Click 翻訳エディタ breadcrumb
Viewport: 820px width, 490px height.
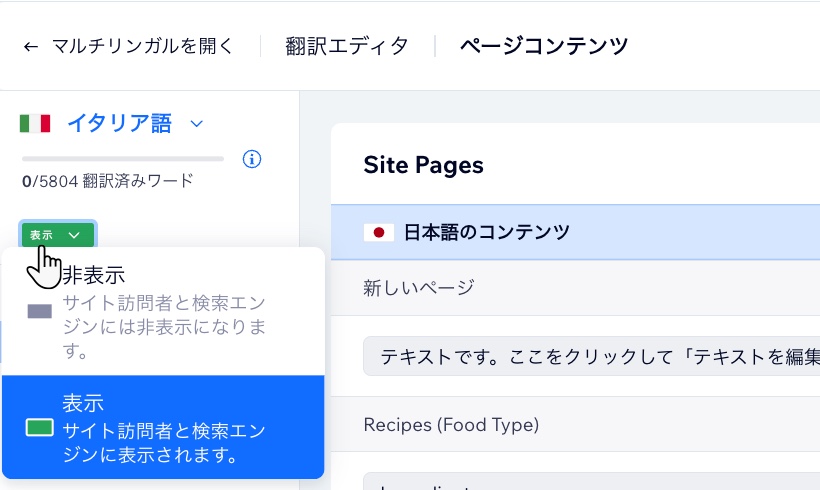pyautogui.click(x=347, y=46)
